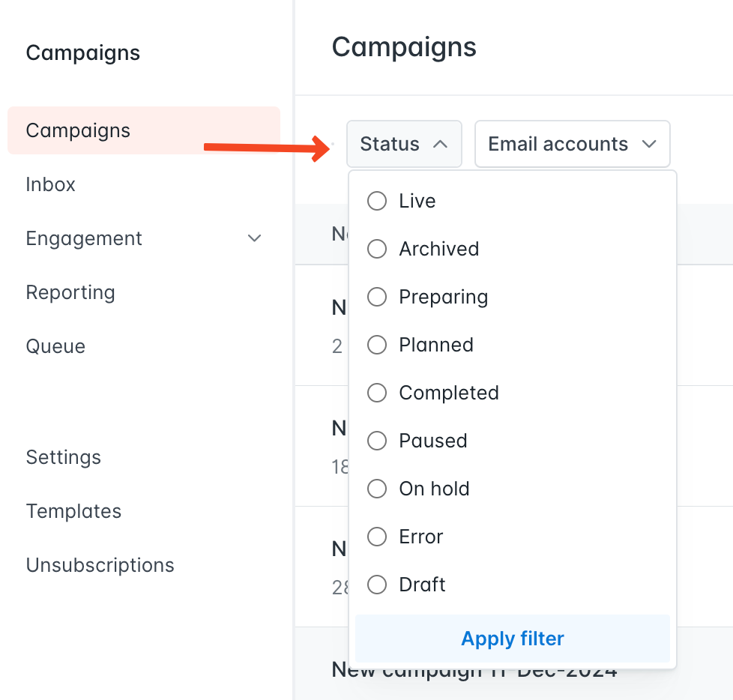Select the Live status radio button

point(377,201)
